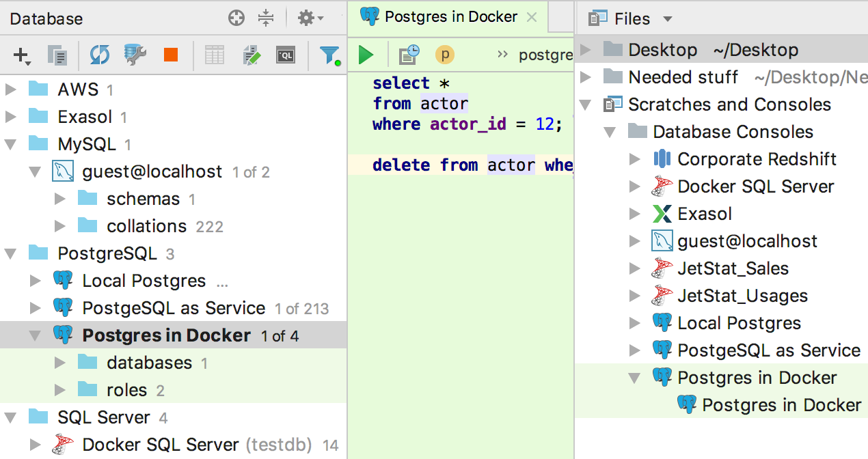Open the query history clock icon
Screen dimensions: 868x459
point(409,55)
